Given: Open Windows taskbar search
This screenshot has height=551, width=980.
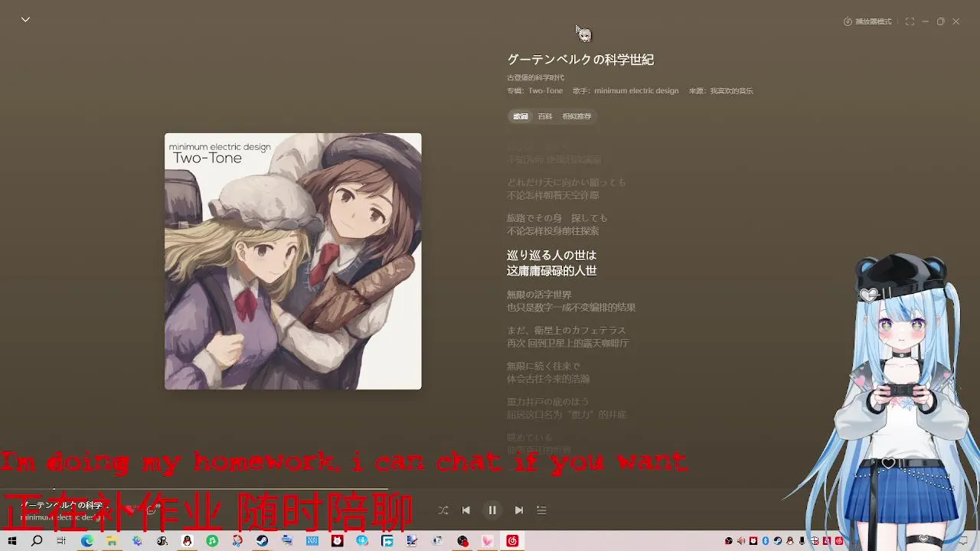Looking at the screenshot, I should 37,541.
